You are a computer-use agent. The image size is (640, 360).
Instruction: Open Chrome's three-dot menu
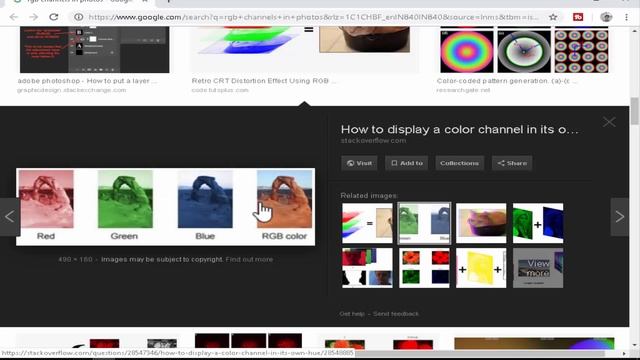627,17
